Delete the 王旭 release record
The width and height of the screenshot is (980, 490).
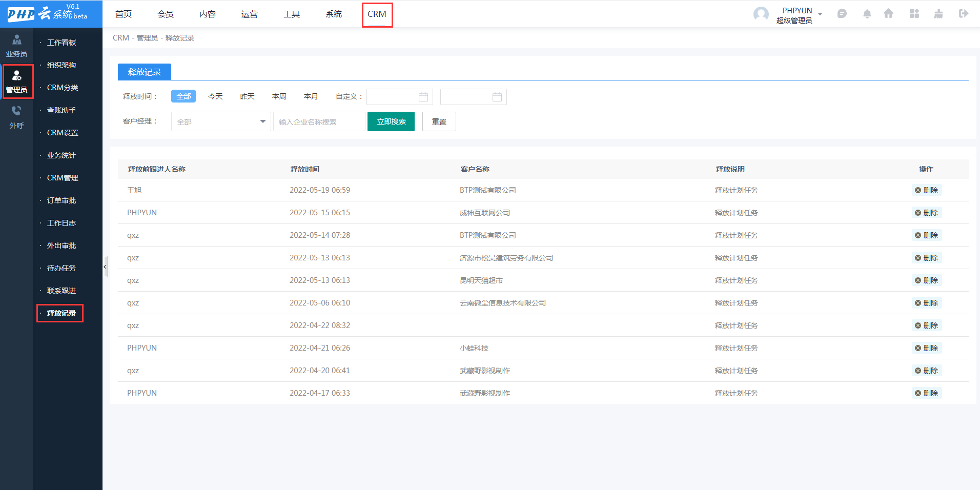927,190
